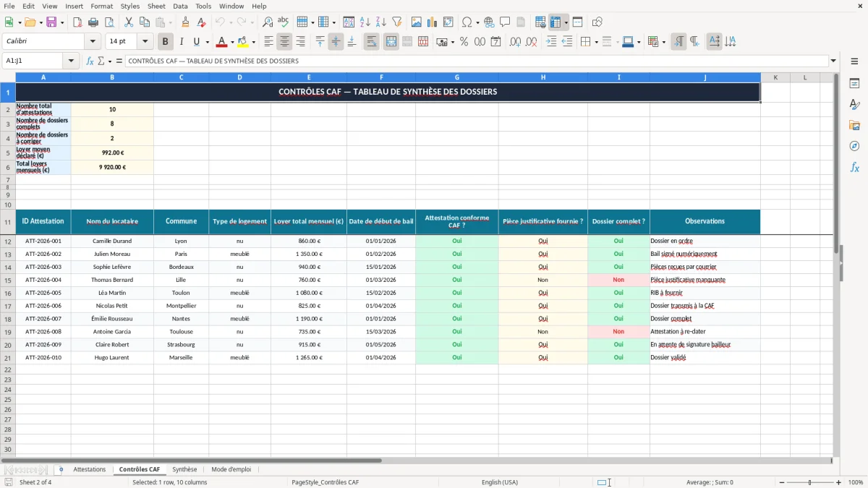Click the zoom percentage 100% in status bar
The height and width of the screenshot is (488, 868).
click(856, 482)
